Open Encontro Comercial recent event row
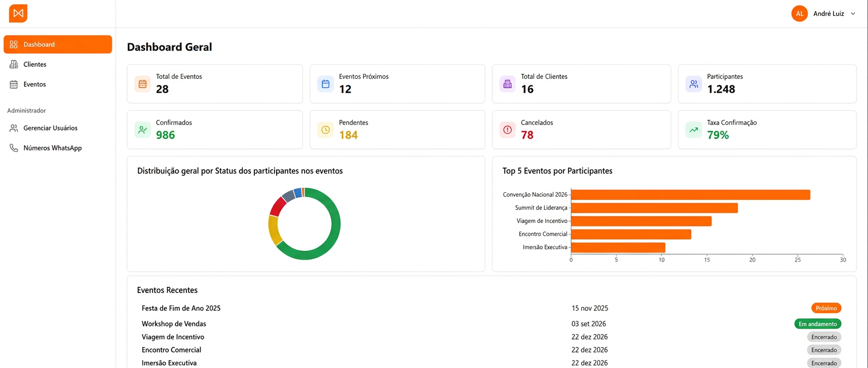868x368 pixels. [492, 350]
